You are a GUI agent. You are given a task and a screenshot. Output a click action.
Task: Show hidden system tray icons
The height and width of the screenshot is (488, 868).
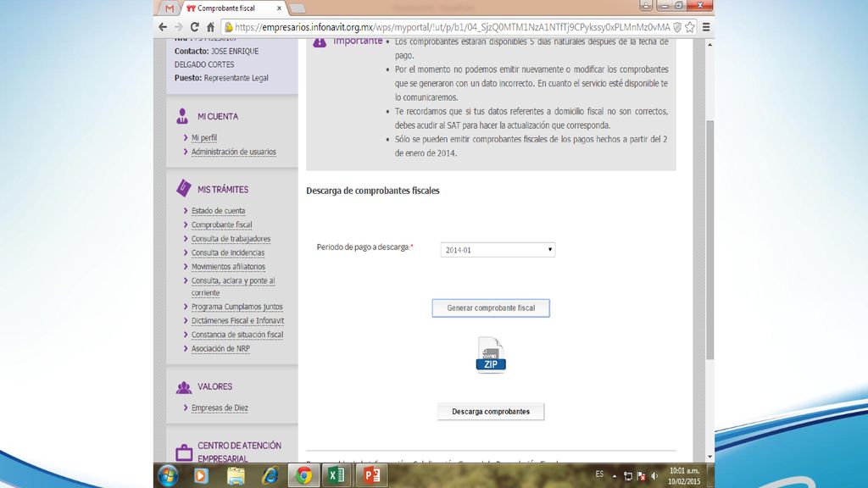click(x=615, y=476)
